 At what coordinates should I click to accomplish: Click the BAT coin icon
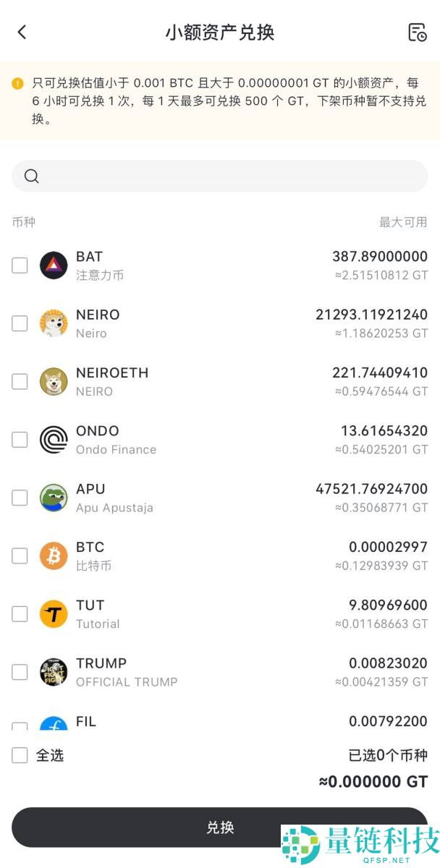point(54,265)
